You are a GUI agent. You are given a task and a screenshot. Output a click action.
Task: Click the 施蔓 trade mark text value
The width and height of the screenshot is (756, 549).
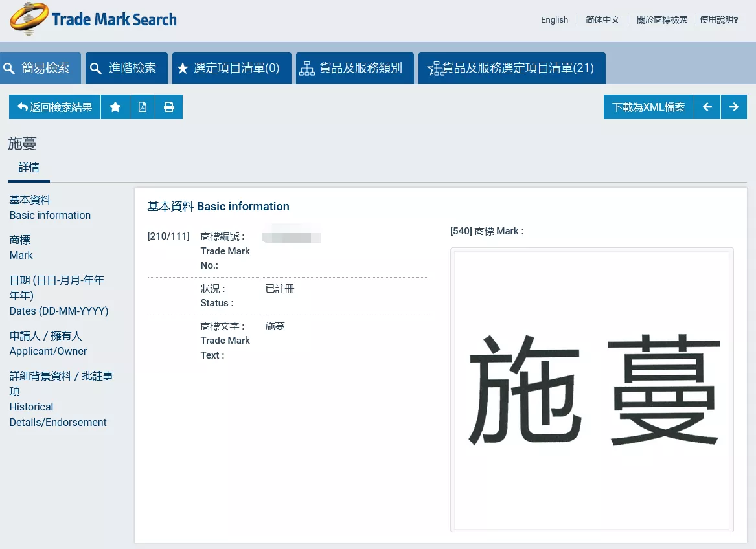point(275,326)
